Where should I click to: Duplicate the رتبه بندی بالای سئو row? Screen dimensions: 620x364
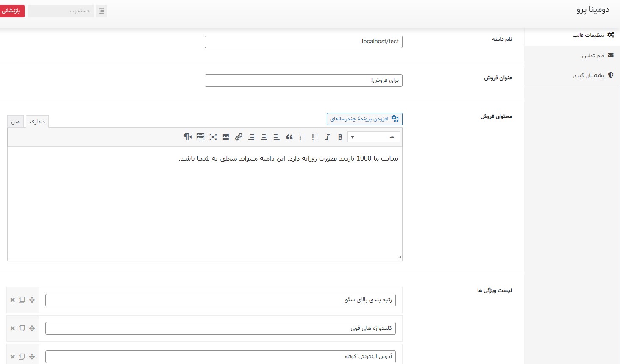[22, 300]
